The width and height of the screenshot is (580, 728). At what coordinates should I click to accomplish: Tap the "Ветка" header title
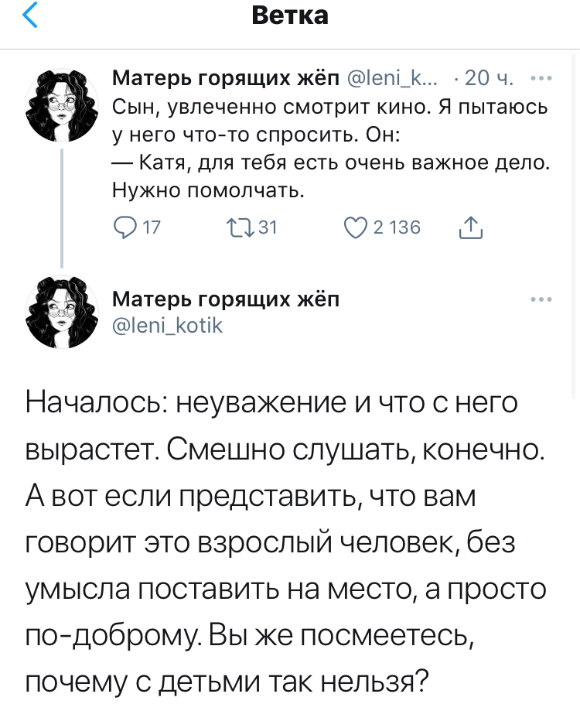coord(290,15)
